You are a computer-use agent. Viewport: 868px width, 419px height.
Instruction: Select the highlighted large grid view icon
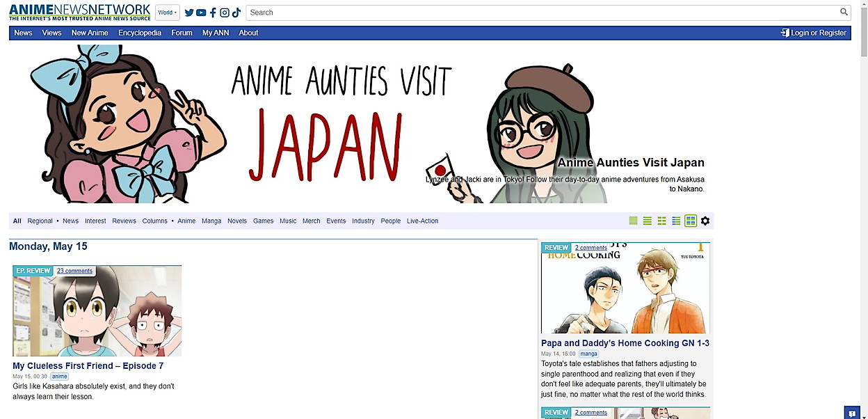click(691, 221)
